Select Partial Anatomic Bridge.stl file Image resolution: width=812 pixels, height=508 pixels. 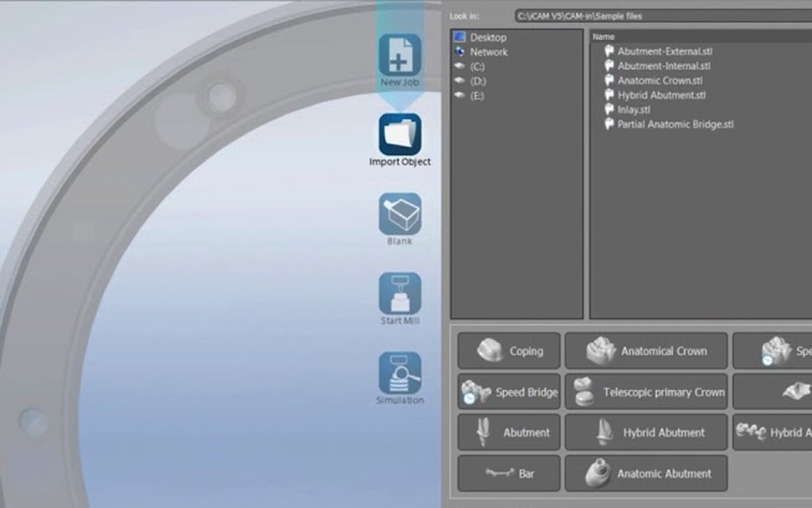pyautogui.click(x=675, y=125)
